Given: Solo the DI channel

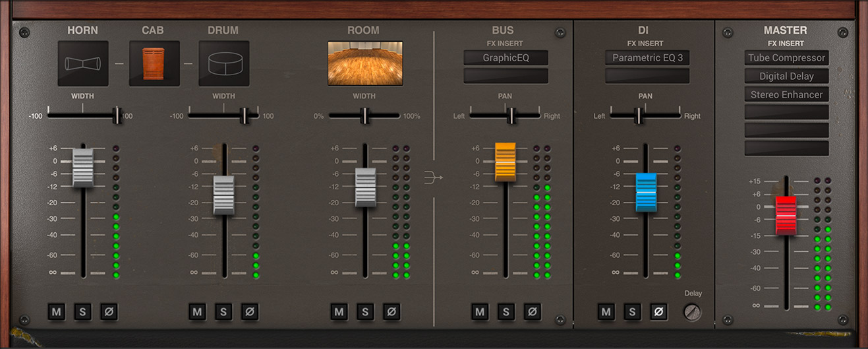Looking at the screenshot, I should [632, 312].
